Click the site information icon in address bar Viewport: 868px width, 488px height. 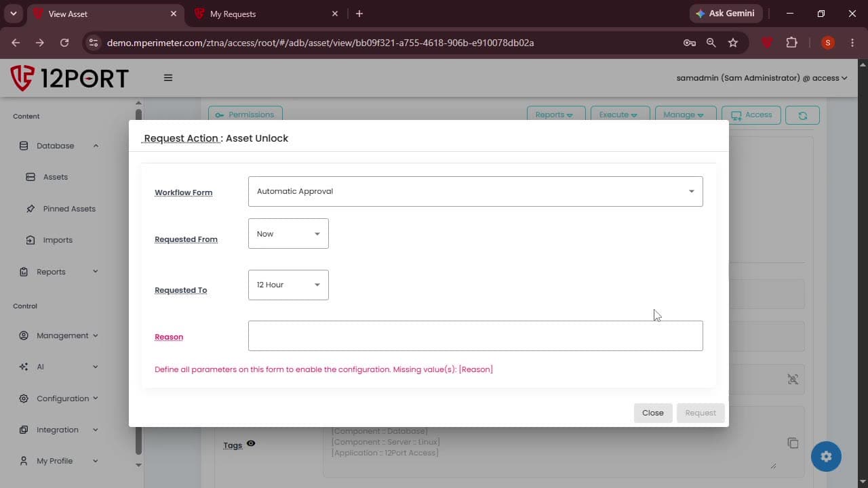(94, 43)
